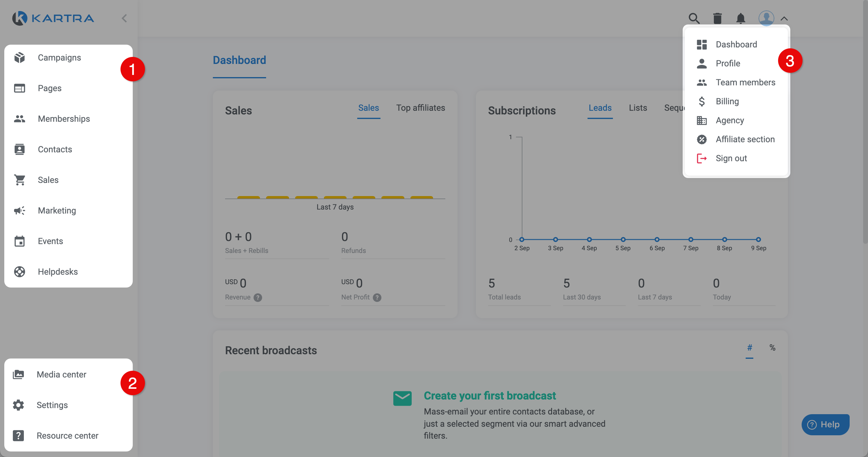This screenshot has width=868, height=457.
Task: Click the Marketing megaphone icon
Action: point(20,211)
